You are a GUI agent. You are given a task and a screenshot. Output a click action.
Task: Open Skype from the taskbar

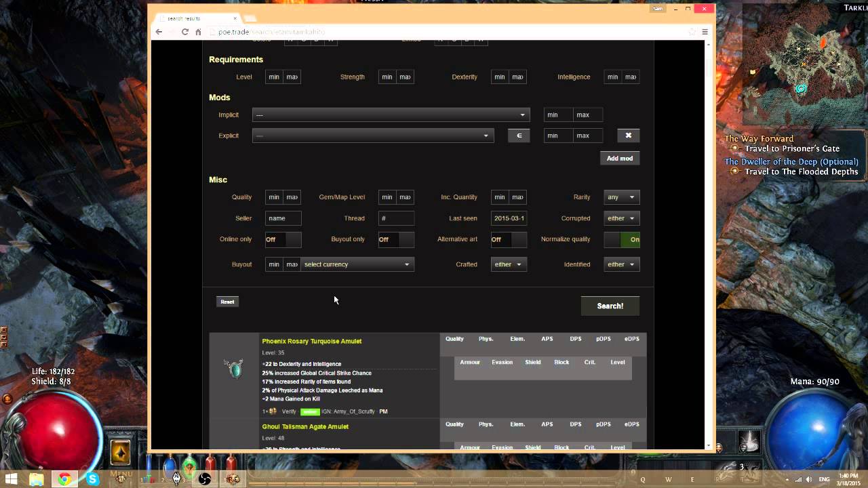click(x=93, y=479)
